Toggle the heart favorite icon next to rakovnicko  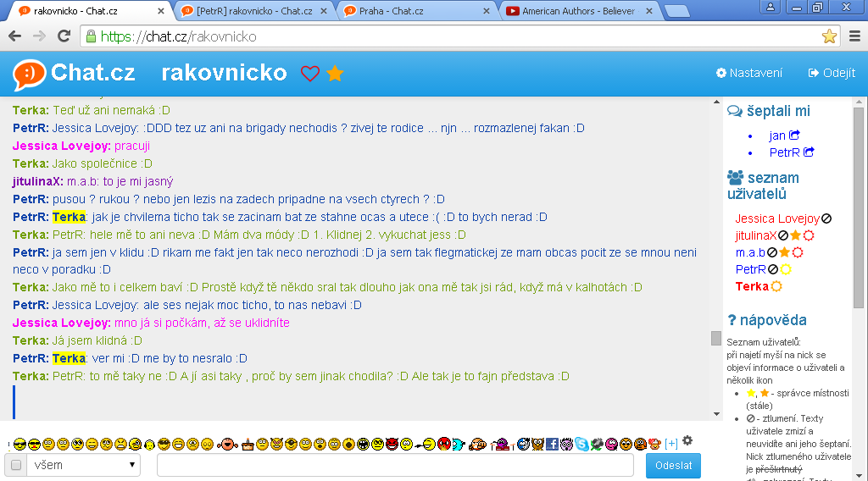pos(310,74)
